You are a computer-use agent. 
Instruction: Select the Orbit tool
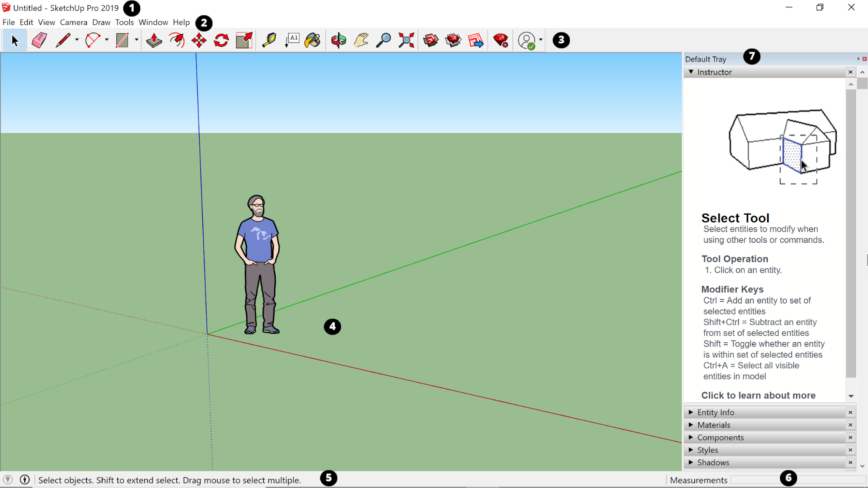[337, 40]
